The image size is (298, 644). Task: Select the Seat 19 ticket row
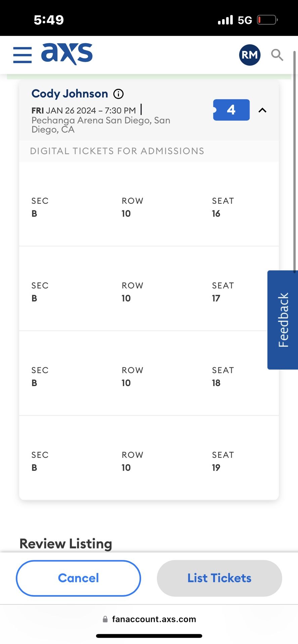point(149,461)
